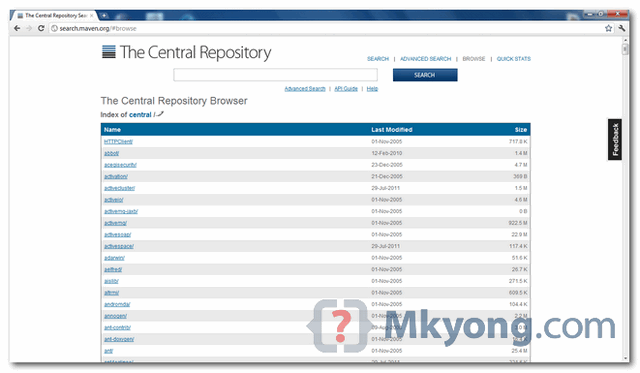Open the andromda/ folder
This screenshot has width=640, height=373.
(117, 304)
